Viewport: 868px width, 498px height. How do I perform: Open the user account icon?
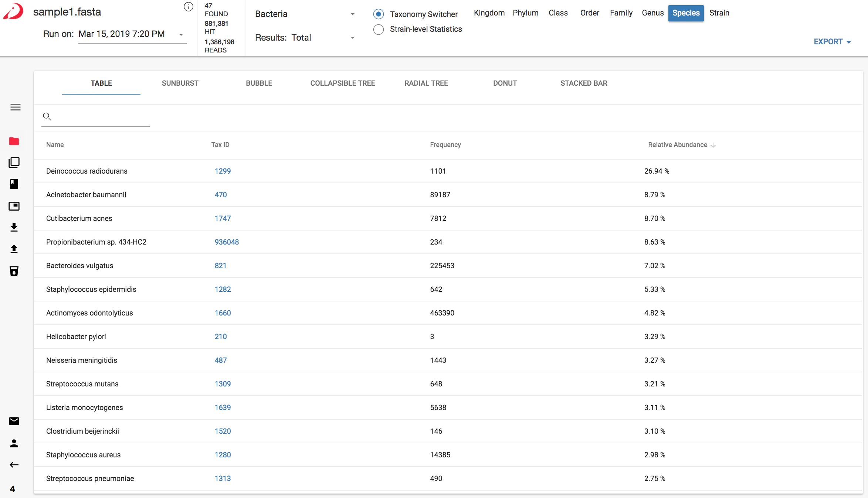pyautogui.click(x=14, y=443)
